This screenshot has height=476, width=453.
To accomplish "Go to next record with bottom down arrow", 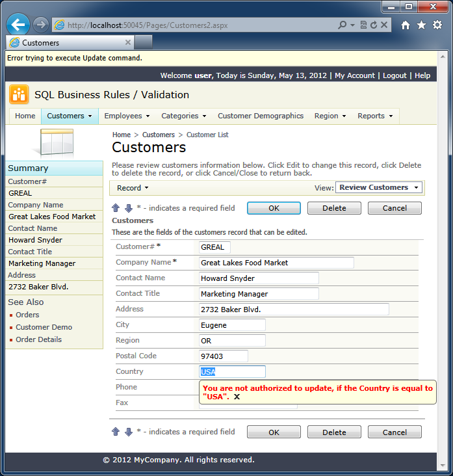I will (x=128, y=432).
